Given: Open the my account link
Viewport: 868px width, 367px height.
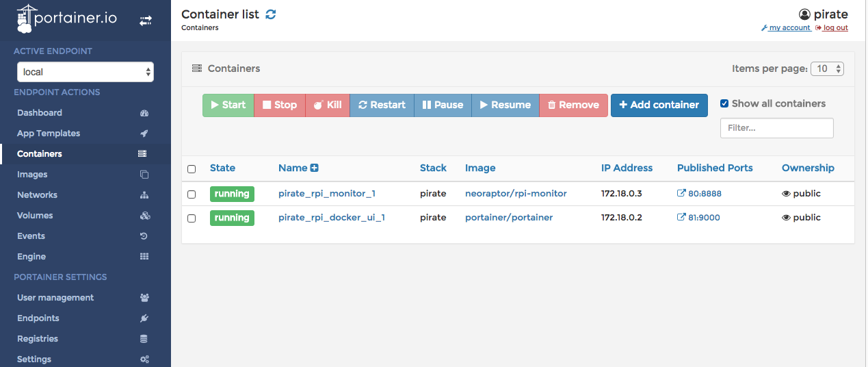Looking at the screenshot, I should (x=786, y=28).
